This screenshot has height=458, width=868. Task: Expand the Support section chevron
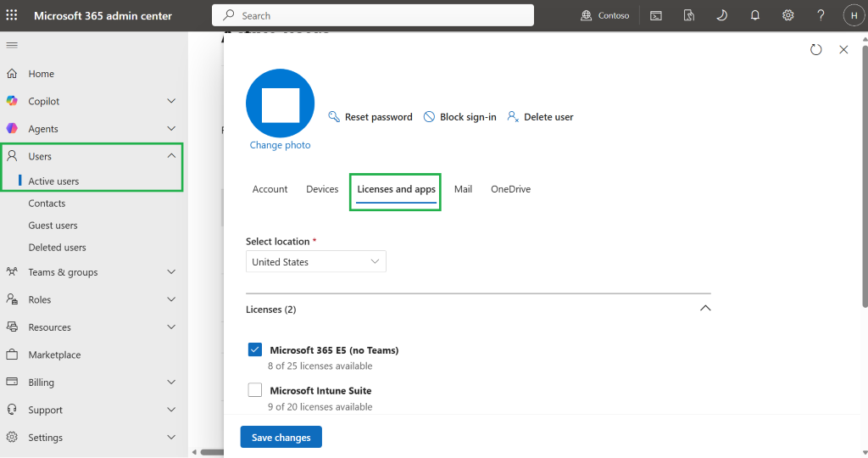tap(171, 410)
